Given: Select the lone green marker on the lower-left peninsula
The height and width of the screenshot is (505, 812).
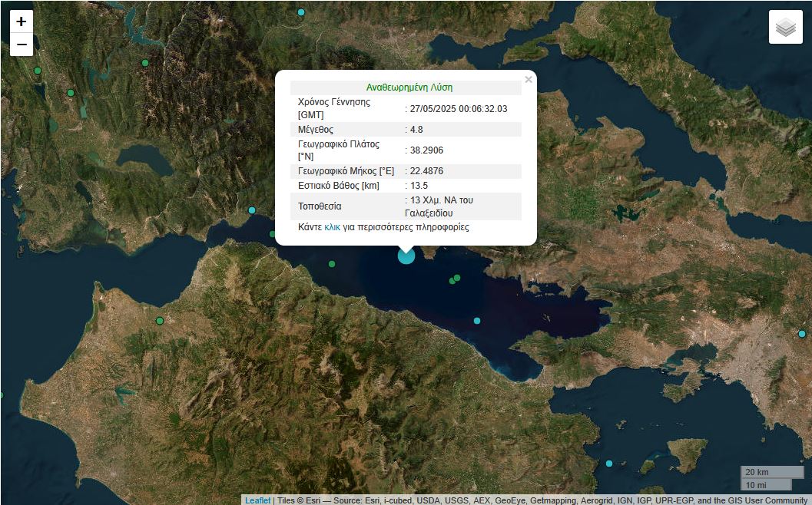Looking at the screenshot, I should (160, 321).
